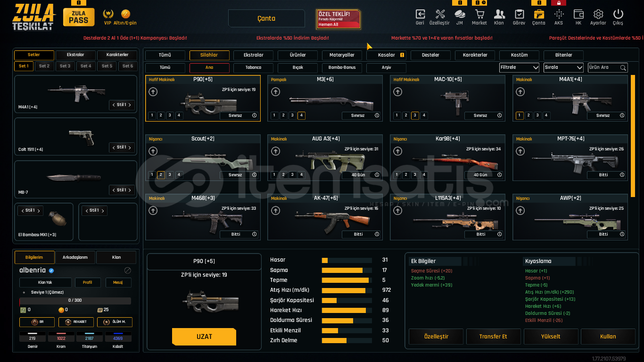The width and height of the screenshot is (644, 362).
Task: Select next Stil for Colt 1911
Action: [x=130, y=147]
